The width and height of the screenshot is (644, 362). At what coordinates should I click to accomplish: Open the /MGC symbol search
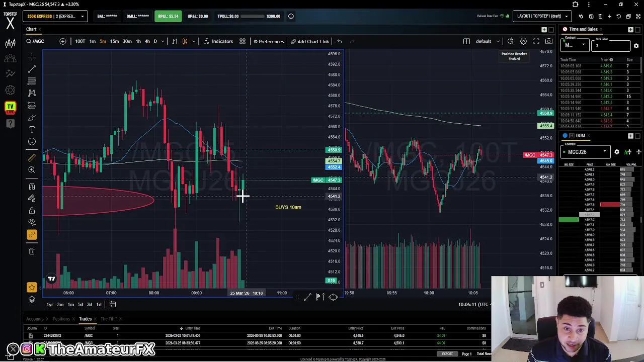coord(35,41)
